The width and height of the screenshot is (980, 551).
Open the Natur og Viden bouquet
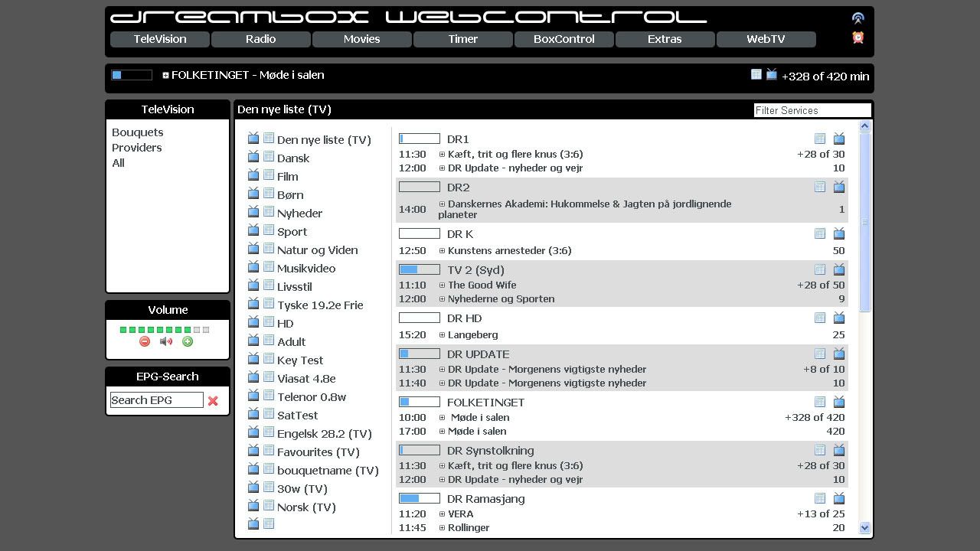tap(318, 250)
